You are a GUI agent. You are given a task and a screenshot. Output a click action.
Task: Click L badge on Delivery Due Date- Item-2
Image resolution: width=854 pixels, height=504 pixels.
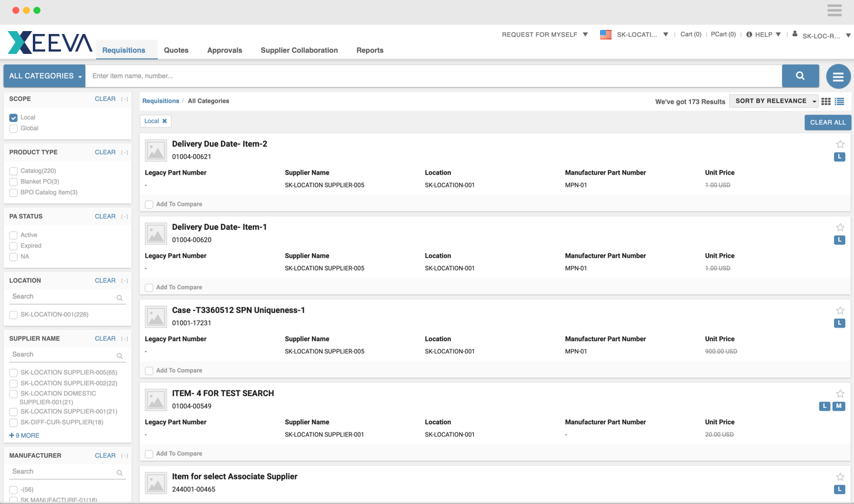839,156
